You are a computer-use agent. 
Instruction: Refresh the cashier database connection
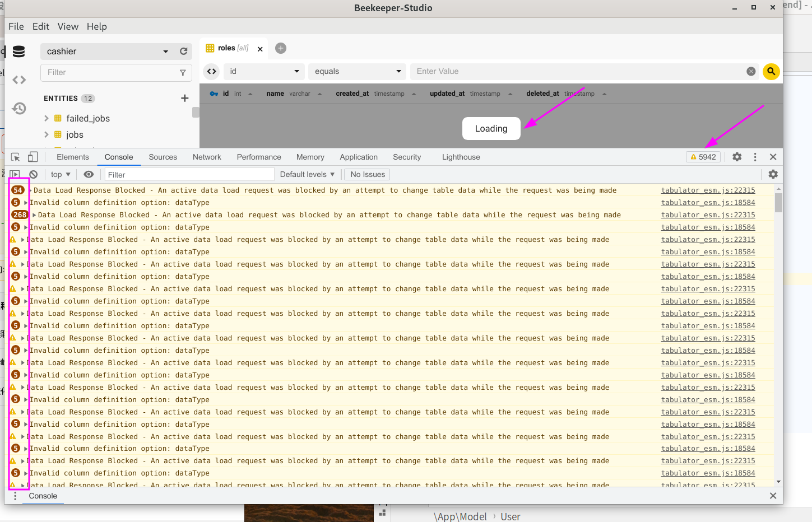pyautogui.click(x=184, y=51)
